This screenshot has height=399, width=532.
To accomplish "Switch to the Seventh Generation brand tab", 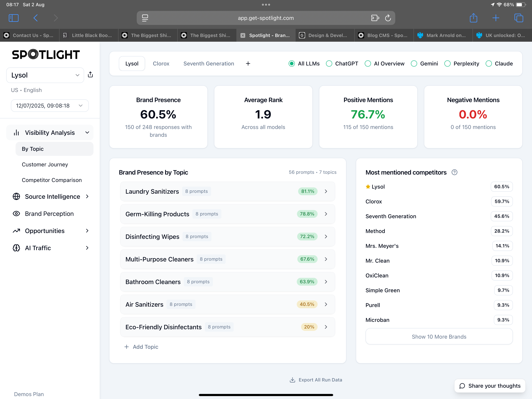I will coord(209,64).
